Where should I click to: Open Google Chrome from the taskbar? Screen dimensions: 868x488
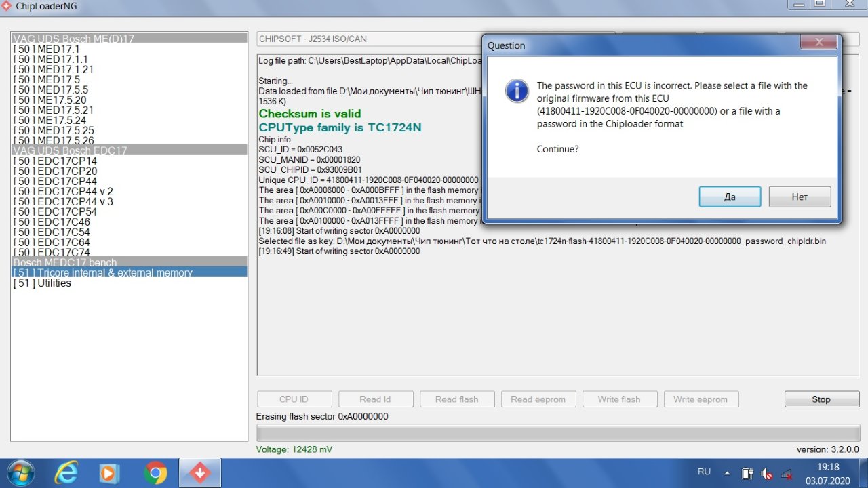click(155, 472)
